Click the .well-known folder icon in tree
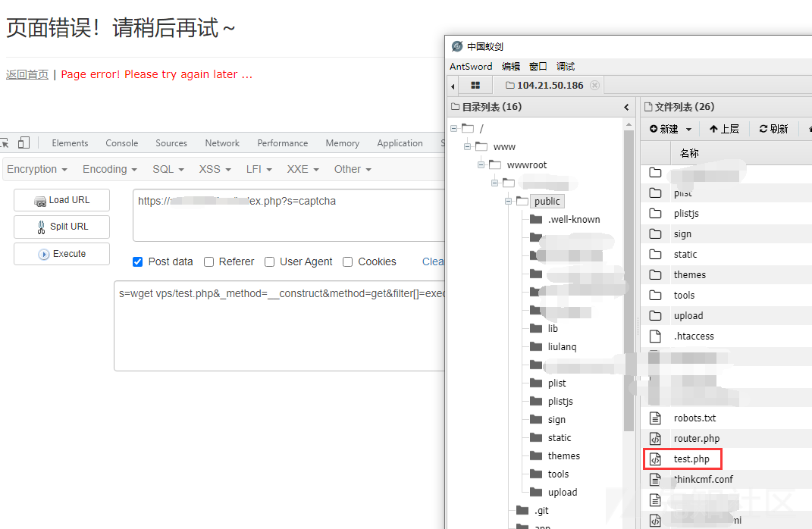This screenshot has width=812, height=529. pos(536,220)
